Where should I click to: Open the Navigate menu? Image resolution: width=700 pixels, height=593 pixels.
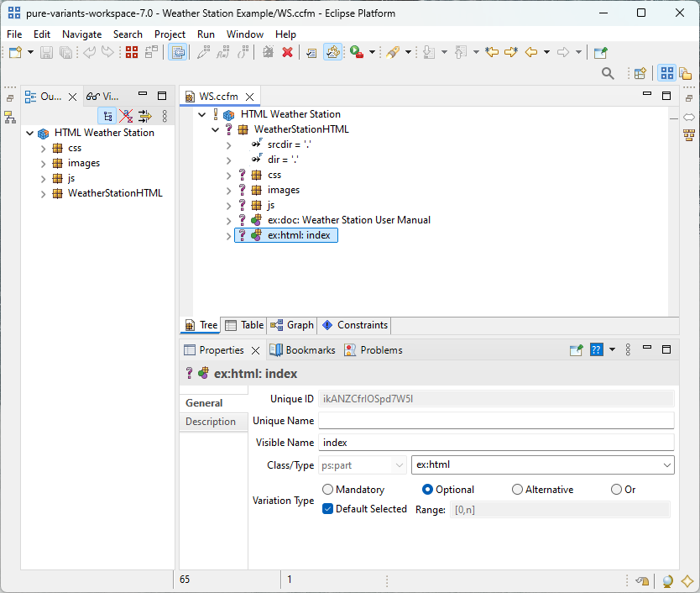(x=81, y=34)
